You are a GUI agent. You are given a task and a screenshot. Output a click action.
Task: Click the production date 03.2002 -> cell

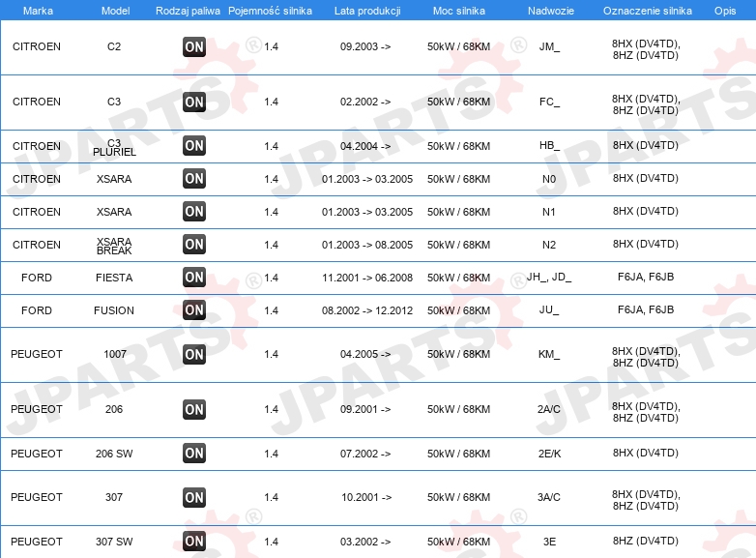click(x=365, y=542)
